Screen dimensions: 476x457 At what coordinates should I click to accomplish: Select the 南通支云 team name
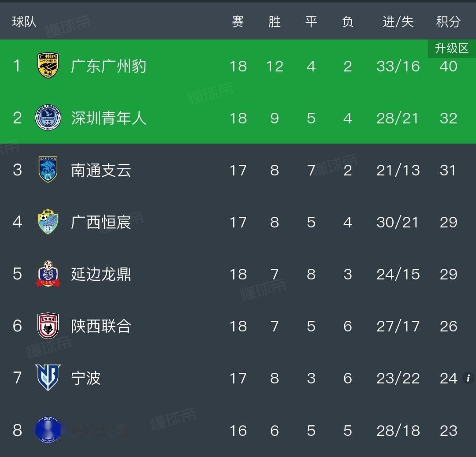tap(101, 170)
